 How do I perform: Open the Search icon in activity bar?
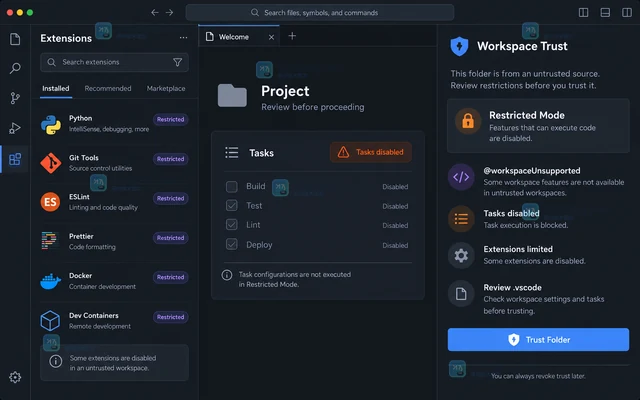(15, 68)
